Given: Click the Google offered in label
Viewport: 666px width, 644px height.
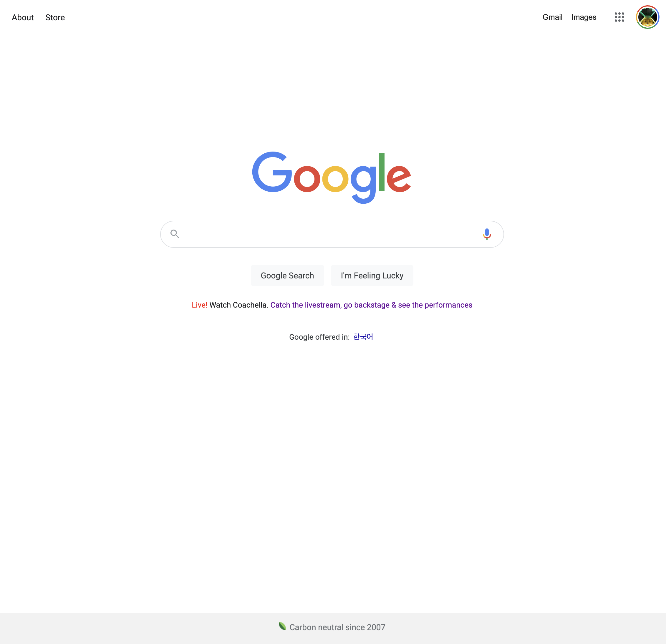Looking at the screenshot, I should coord(319,337).
